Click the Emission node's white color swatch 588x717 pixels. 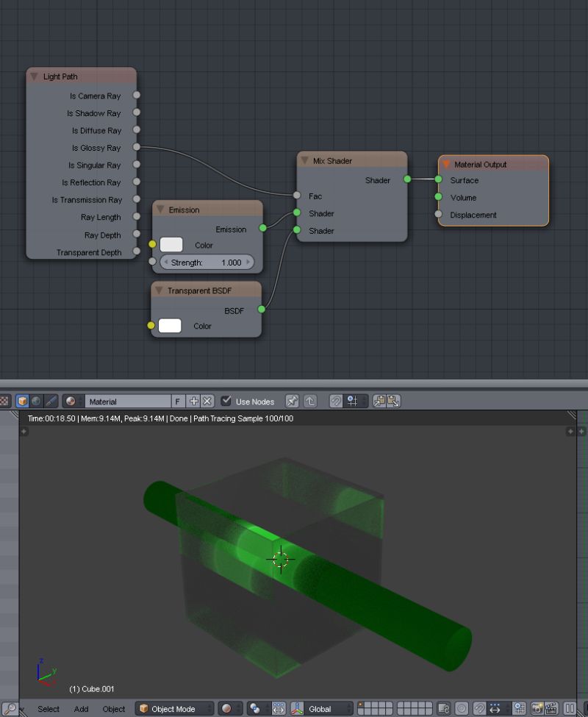(170, 244)
